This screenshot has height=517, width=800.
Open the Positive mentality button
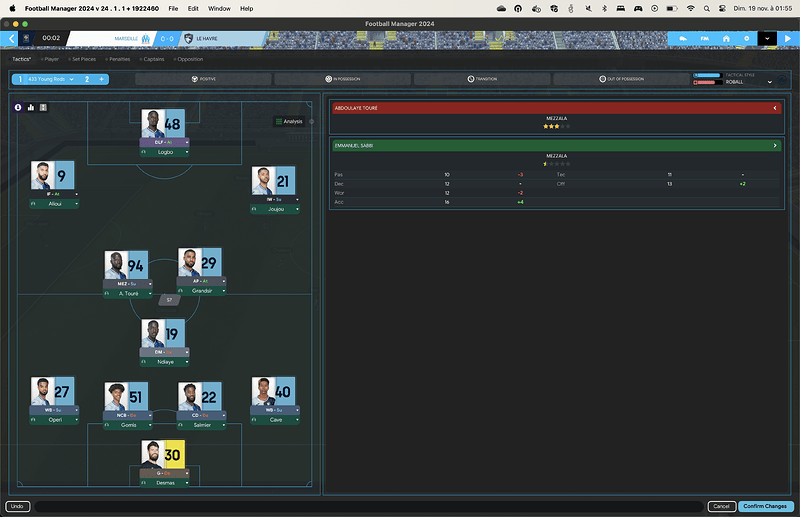click(203, 79)
